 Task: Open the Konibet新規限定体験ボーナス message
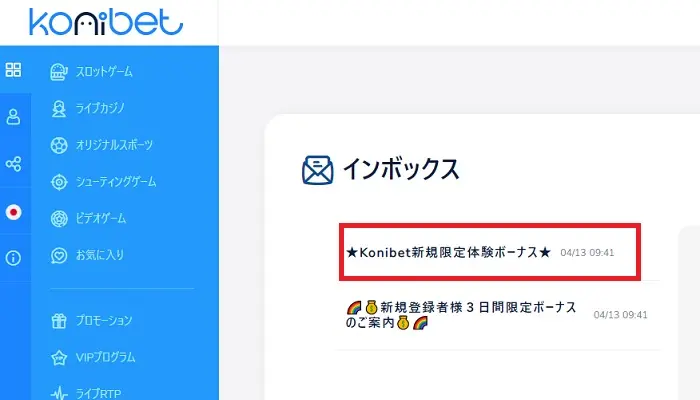[490, 252]
